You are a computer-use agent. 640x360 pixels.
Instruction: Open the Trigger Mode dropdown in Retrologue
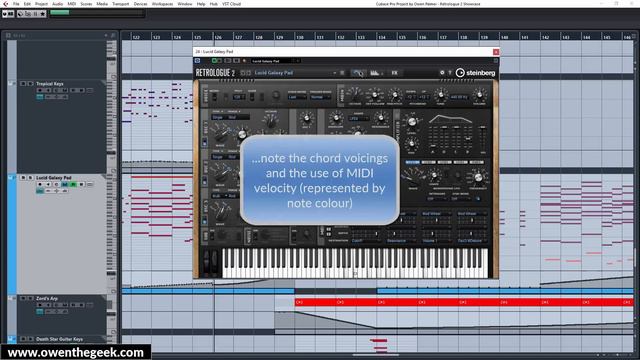click(x=320, y=97)
